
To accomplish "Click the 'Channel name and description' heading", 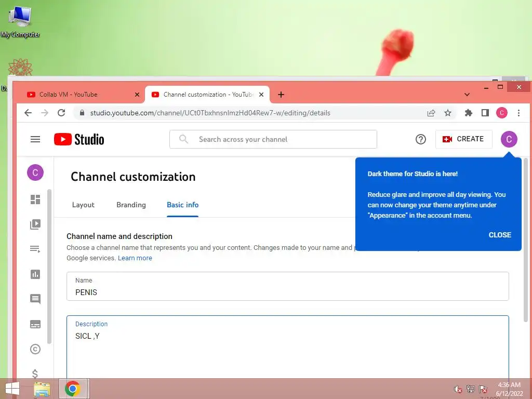I will click(119, 236).
